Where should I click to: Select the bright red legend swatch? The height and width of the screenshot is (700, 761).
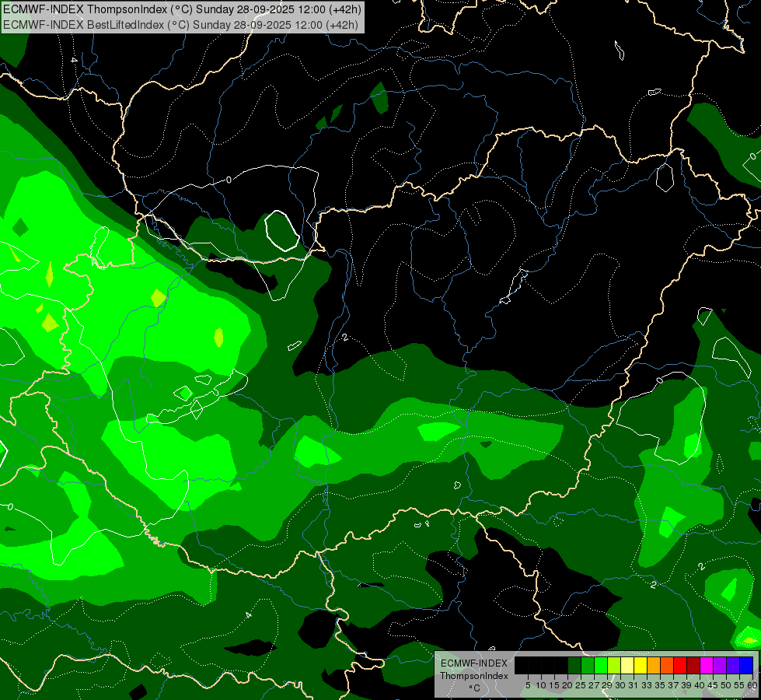(x=681, y=665)
